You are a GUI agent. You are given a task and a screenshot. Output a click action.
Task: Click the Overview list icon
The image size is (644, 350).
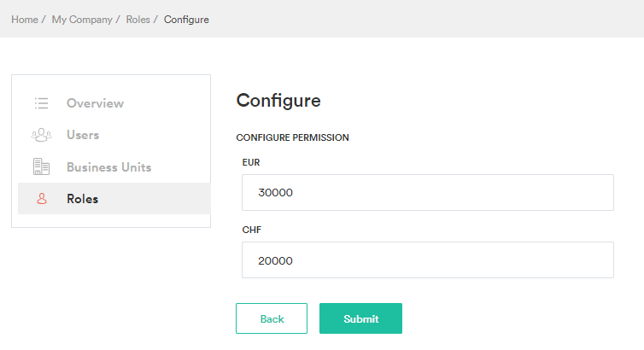pyautogui.click(x=42, y=103)
